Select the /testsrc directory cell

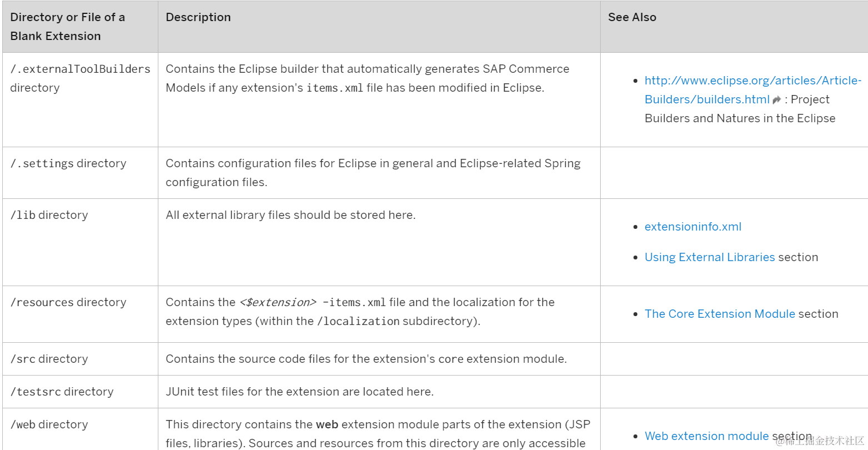[x=80, y=392]
